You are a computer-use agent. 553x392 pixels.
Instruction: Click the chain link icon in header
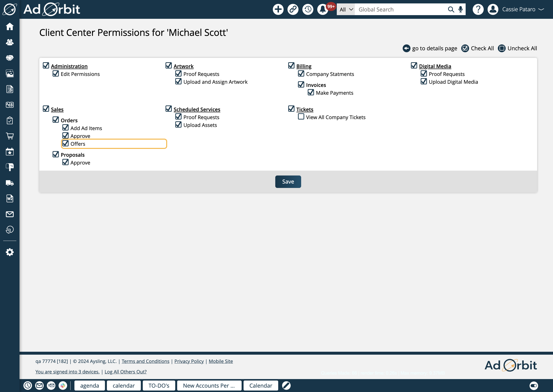(x=293, y=10)
